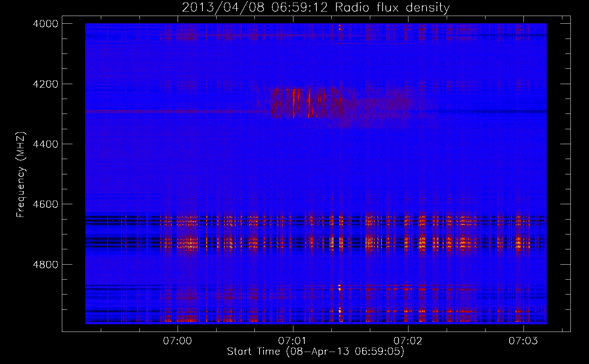Select the 4800 frequency axis label
The image size is (589, 364).
[x=46, y=265]
